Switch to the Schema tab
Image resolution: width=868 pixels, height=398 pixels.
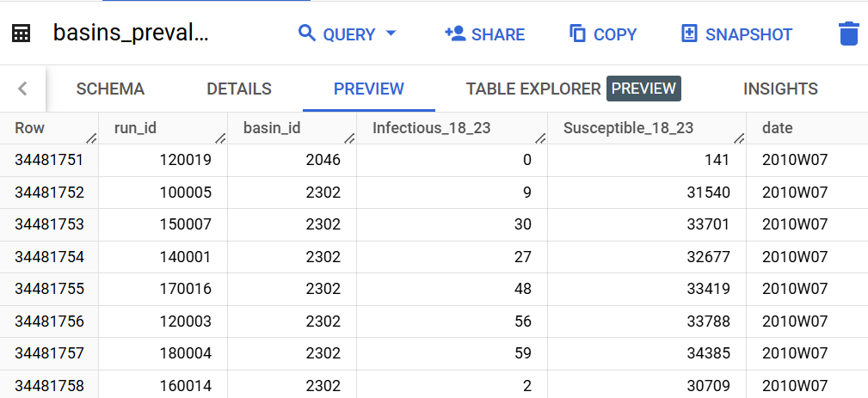[x=110, y=89]
